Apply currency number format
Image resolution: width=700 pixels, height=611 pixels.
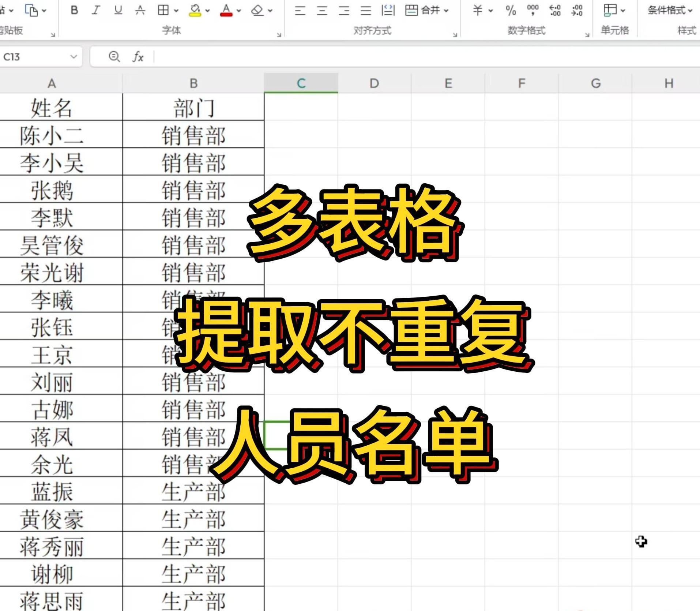(477, 10)
